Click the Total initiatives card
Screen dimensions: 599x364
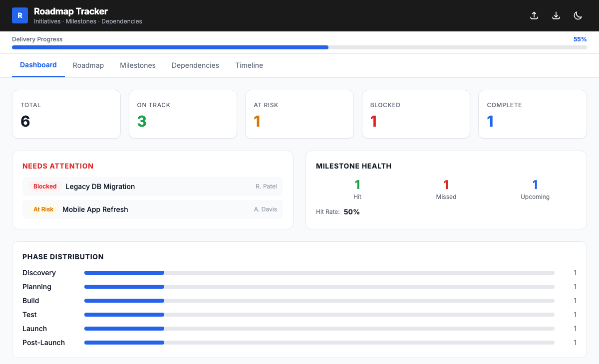[66, 114]
